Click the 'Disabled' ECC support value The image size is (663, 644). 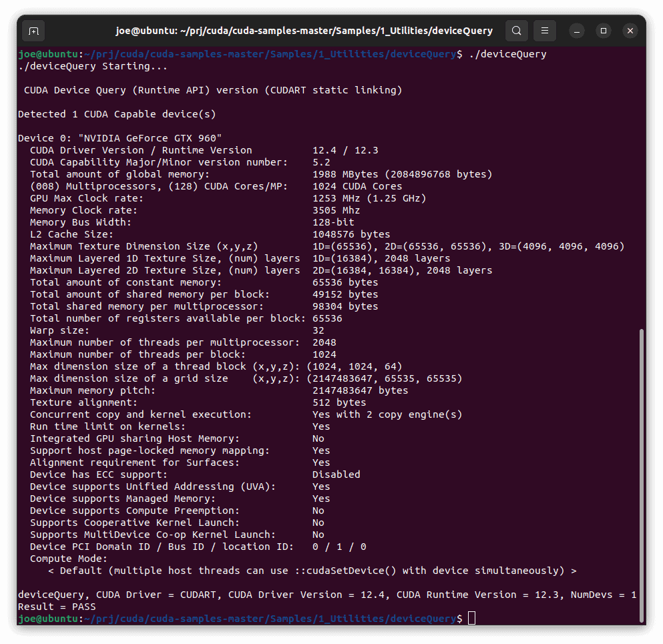[x=336, y=474]
